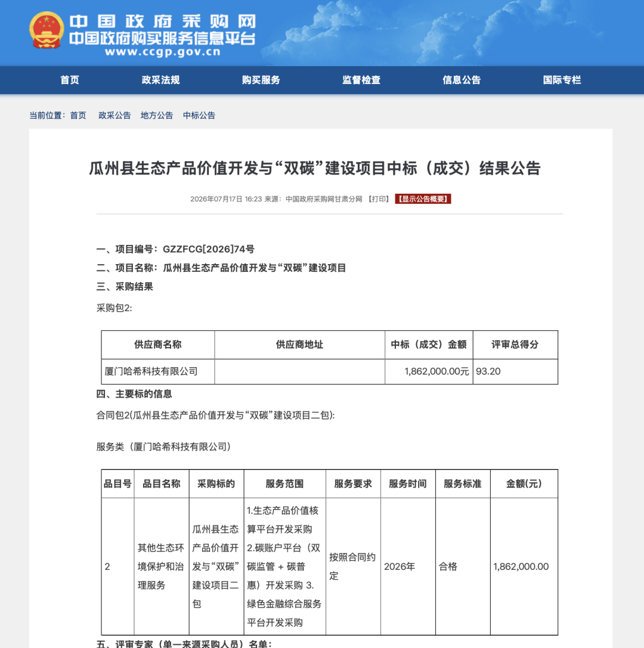Image resolution: width=644 pixels, height=648 pixels.
Task: Open the 监督检查 menu item
Action: click(x=362, y=80)
